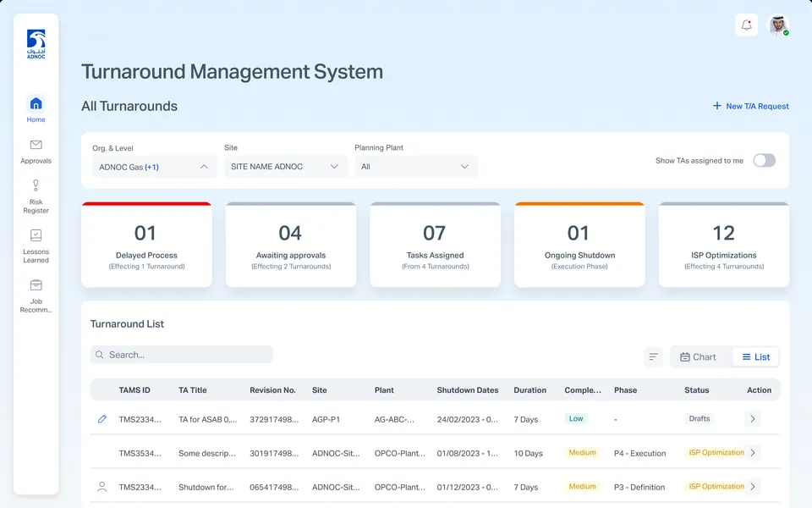Click AGP-P1 site cell
This screenshot has width=812, height=508.
tap(326, 419)
